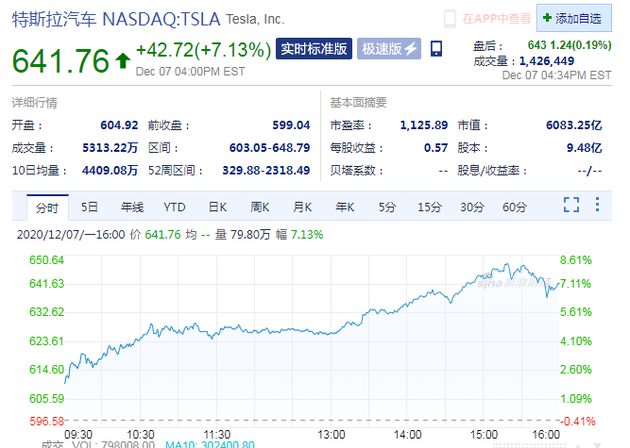Select the 5分 chart tab
This screenshot has height=448, width=630.
pyautogui.click(x=387, y=207)
